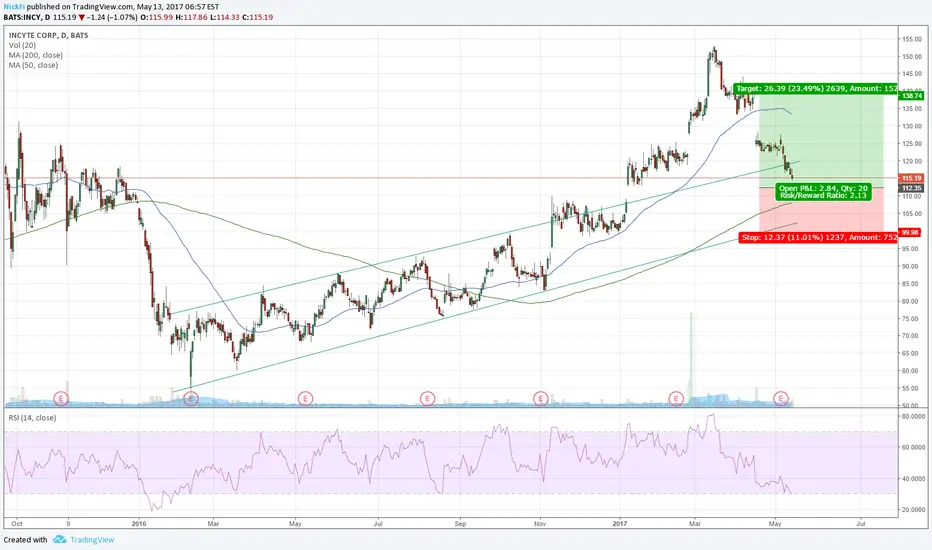This screenshot has height=550, width=932.
Task: Select the green Target 26.39 label
Action: click(x=816, y=89)
